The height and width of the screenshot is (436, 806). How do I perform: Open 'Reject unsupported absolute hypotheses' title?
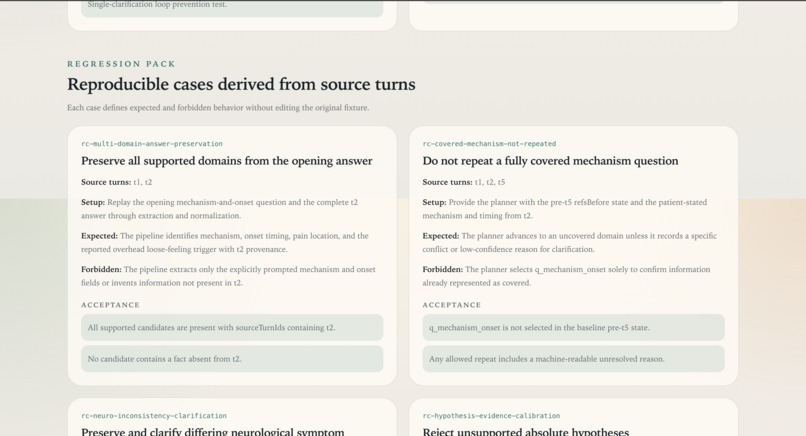point(525,431)
